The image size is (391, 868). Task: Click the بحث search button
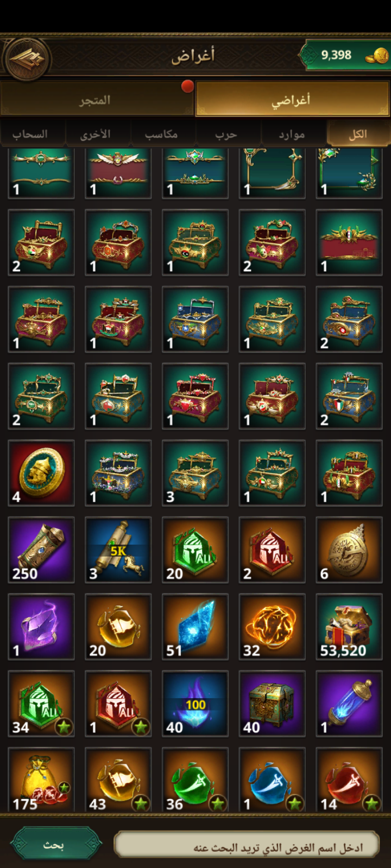tap(55, 845)
